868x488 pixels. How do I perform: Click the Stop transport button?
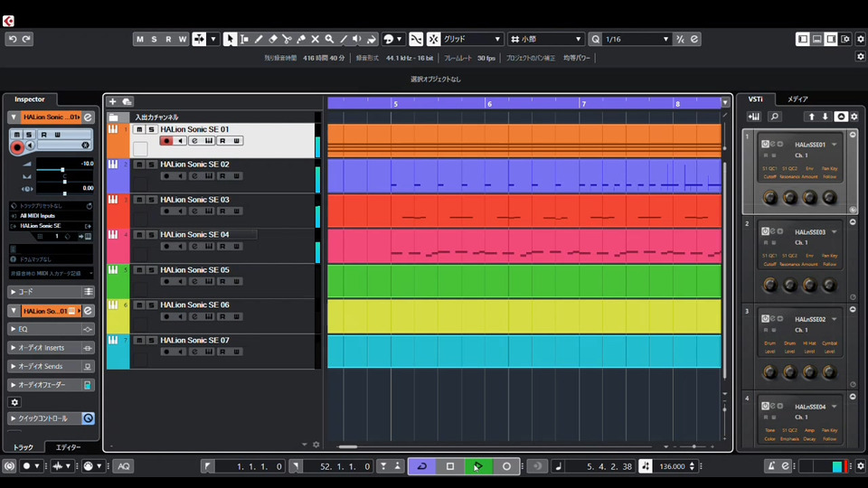[450, 466]
